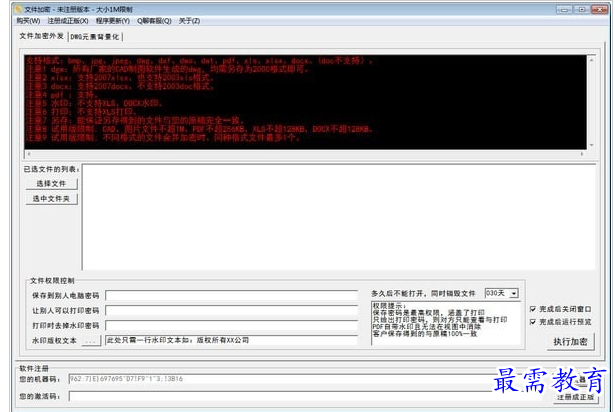Click scroll-up arrow of black info box
The image size is (615, 412).
[591, 60]
